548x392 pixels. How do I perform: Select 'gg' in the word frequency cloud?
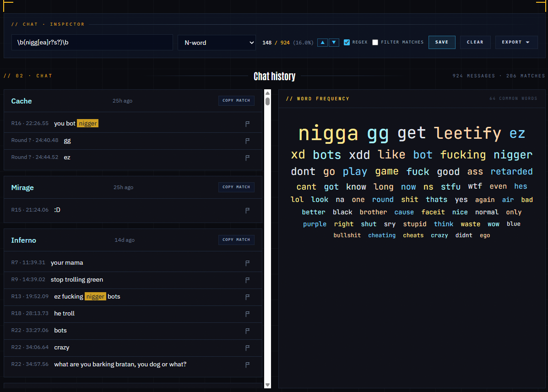pyautogui.click(x=378, y=134)
